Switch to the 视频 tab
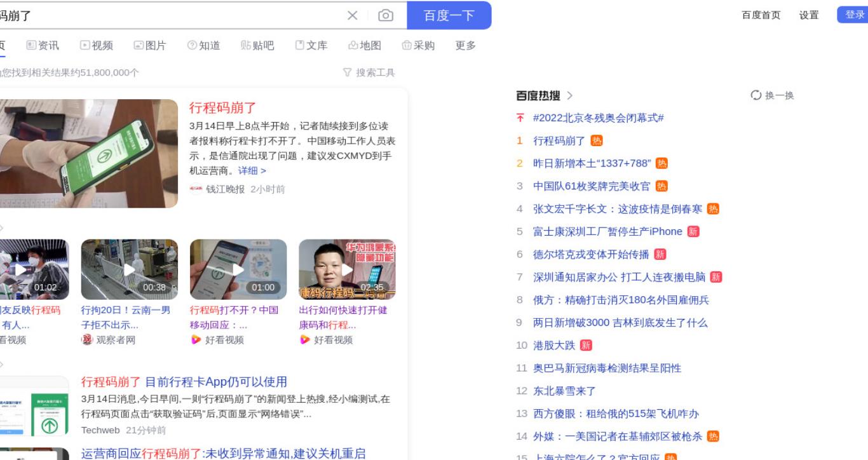 tap(97, 45)
